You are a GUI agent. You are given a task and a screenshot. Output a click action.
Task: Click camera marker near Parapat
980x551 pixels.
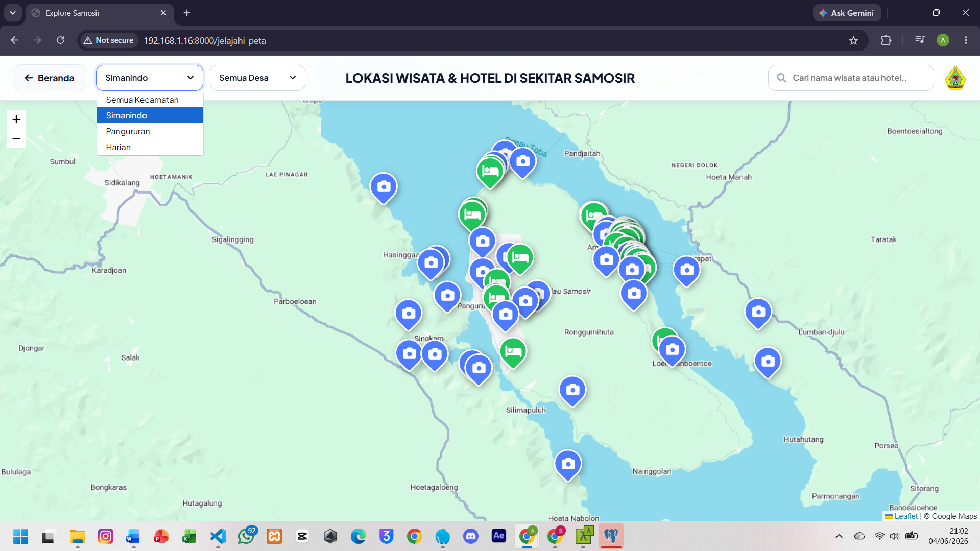tap(687, 270)
